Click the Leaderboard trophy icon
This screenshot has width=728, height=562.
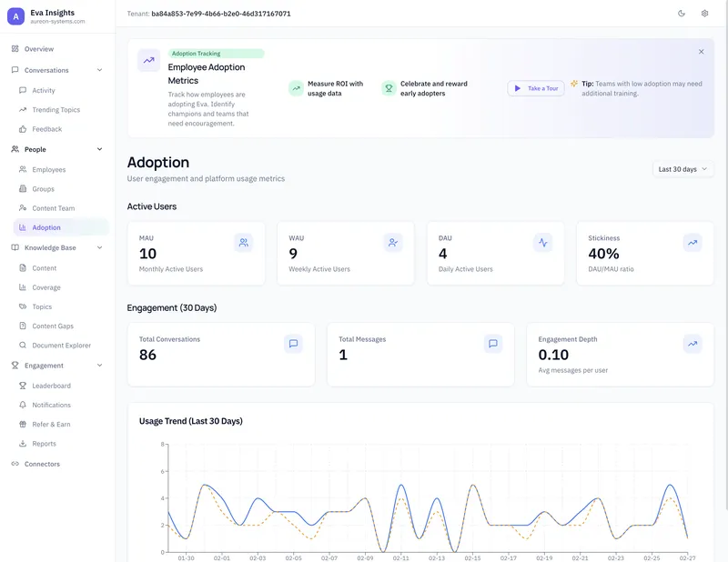(x=22, y=386)
